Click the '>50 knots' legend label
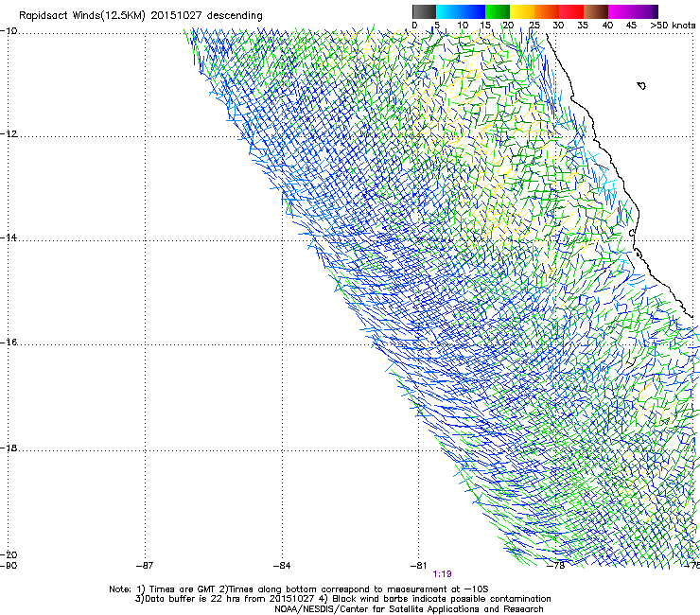This screenshot has width=700, height=615. [x=673, y=26]
